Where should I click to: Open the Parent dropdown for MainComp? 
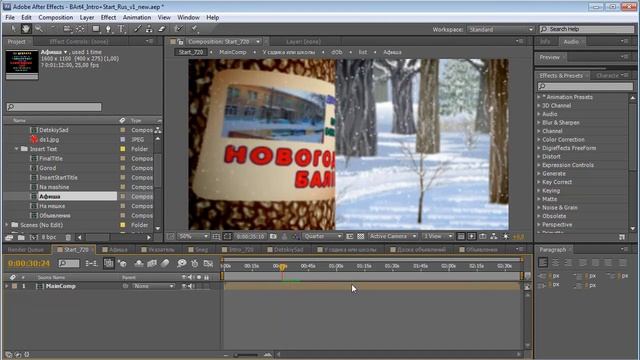(x=153, y=286)
